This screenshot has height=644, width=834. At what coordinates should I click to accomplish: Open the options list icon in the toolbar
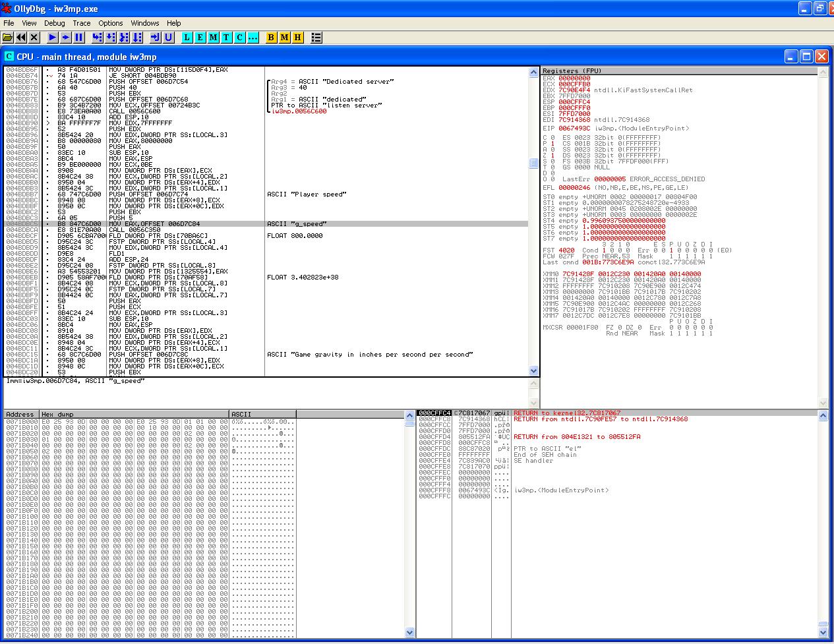point(316,38)
